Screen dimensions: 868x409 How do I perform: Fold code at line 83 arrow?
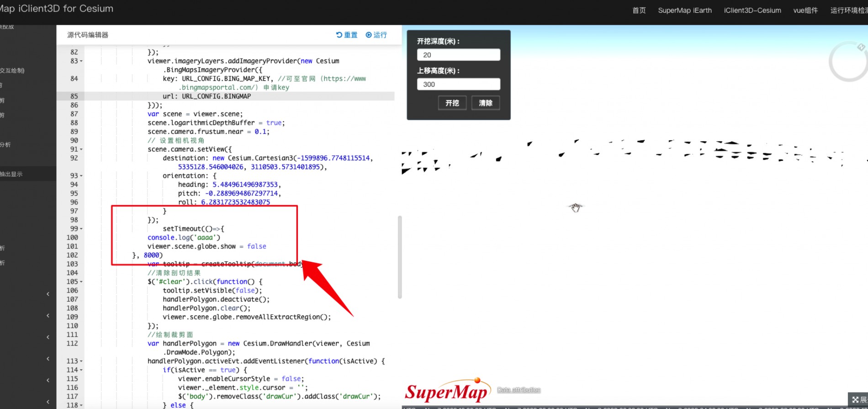tap(81, 61)
